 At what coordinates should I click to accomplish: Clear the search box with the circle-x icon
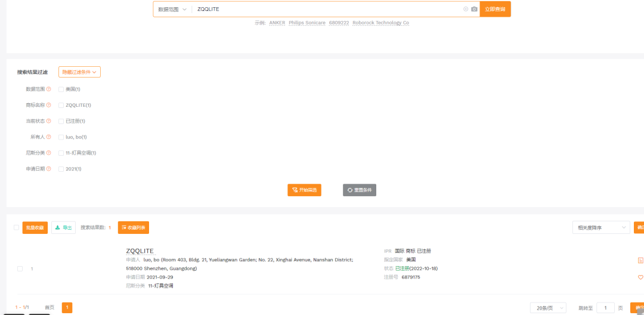pyautogui.click(x=466, y=9)
